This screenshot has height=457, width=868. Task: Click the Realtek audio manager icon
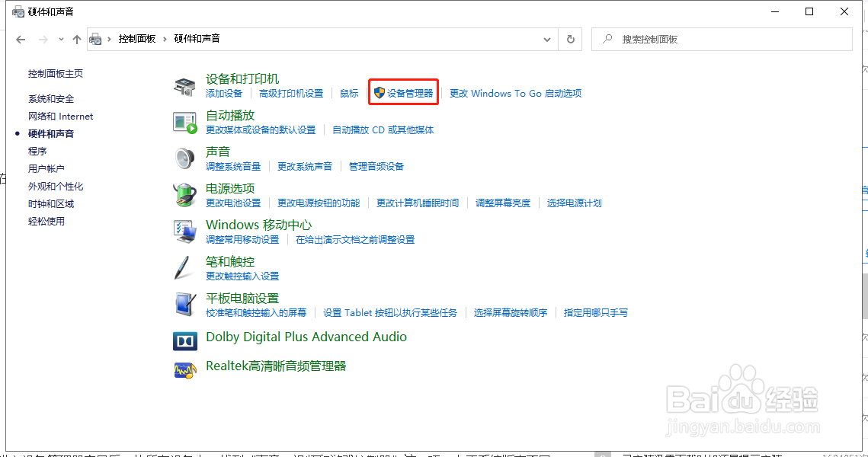coord(185,370)
